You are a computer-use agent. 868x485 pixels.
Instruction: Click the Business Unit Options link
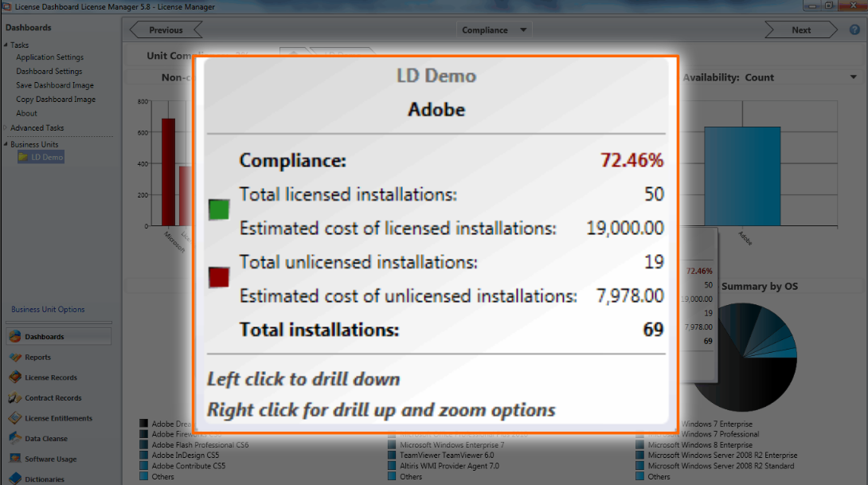pyautogui.click(x=48, y=310)
